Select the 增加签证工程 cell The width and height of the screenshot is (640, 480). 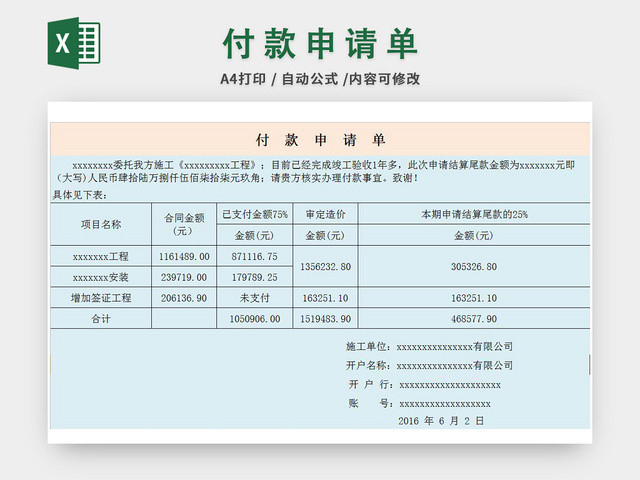pos(101,298)
